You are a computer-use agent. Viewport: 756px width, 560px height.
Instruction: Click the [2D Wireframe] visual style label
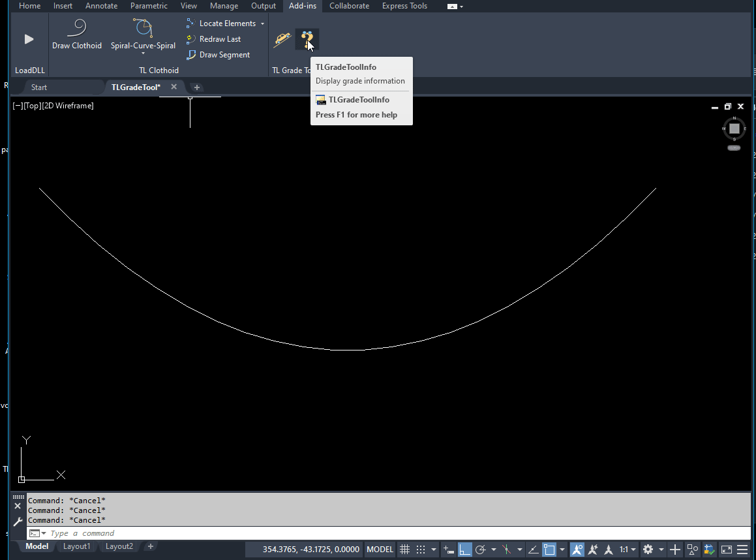click(x=67, y=106)
